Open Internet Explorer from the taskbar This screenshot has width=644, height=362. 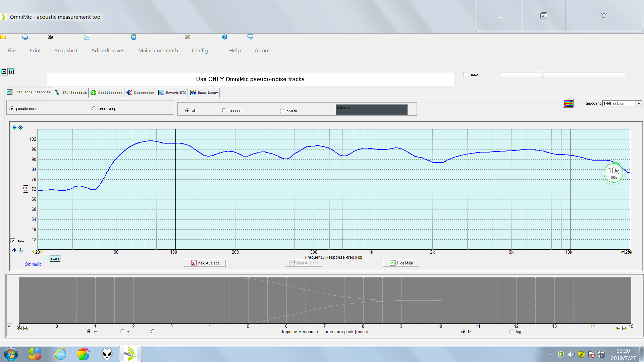pyautogui.click(x=60, y=354)
